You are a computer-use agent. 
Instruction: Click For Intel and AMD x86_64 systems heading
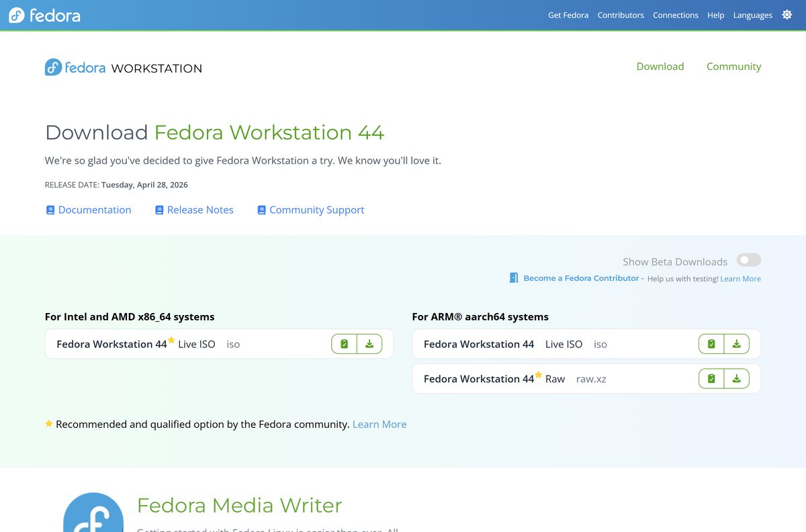(x=130, y=316)
